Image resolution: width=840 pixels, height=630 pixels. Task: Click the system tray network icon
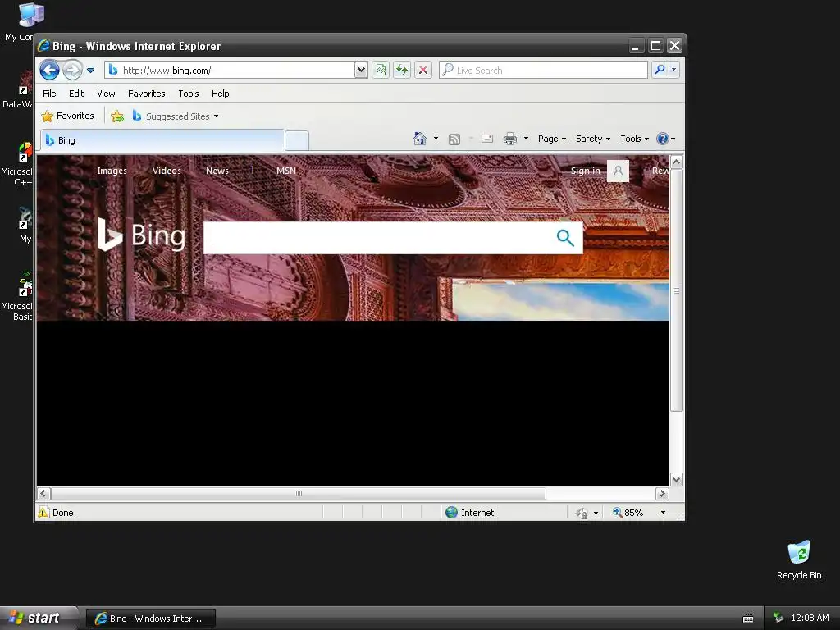click(778, 619)
